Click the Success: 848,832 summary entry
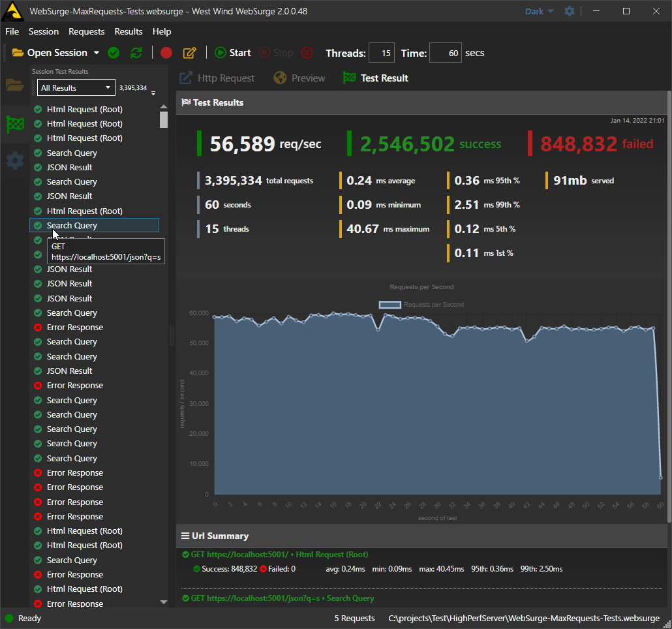This screenshot has height=629, width=672. (x=225, y=569)
